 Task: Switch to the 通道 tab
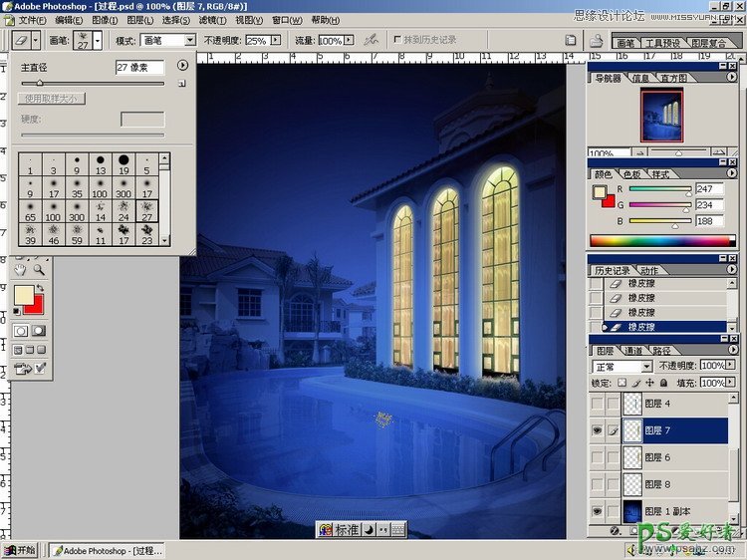(x=633, y=351)
